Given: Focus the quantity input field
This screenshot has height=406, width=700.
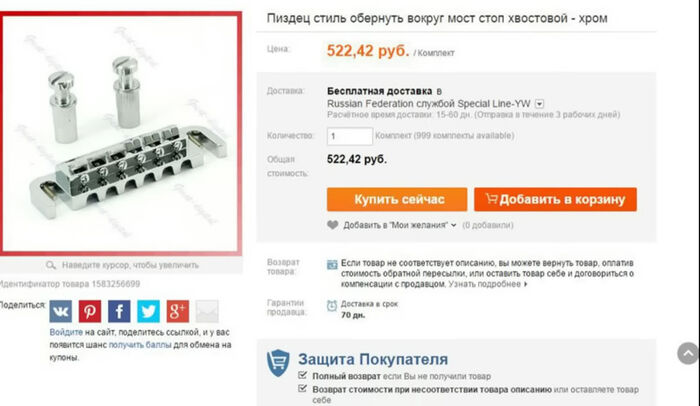Looking at the screenshot, I should 350,136.
